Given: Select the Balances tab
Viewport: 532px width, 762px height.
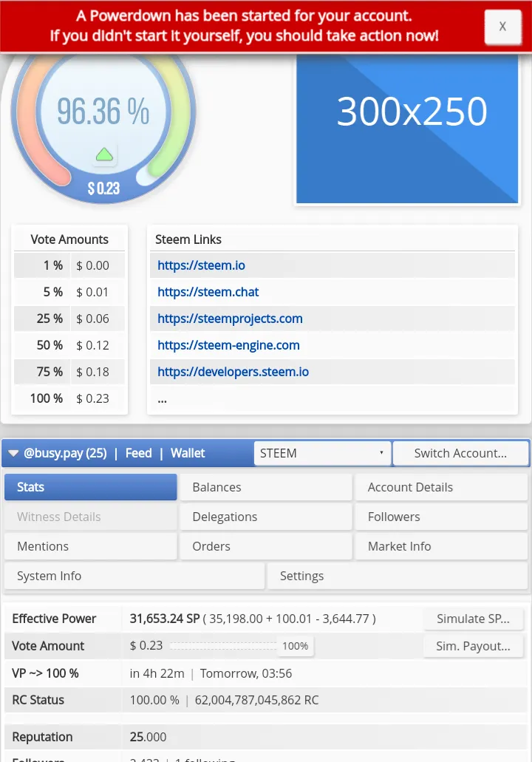Looking at the screenshot, I should [x=266, y=487].
